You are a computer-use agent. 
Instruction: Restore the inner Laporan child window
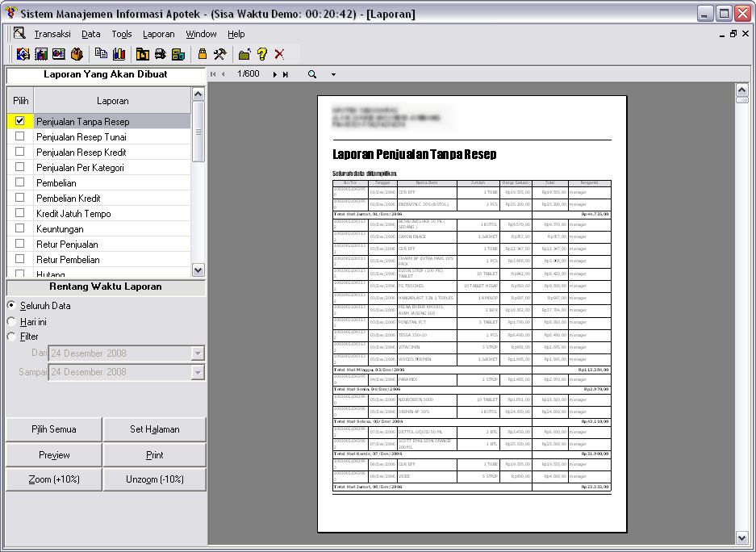[x=733, y=34]
